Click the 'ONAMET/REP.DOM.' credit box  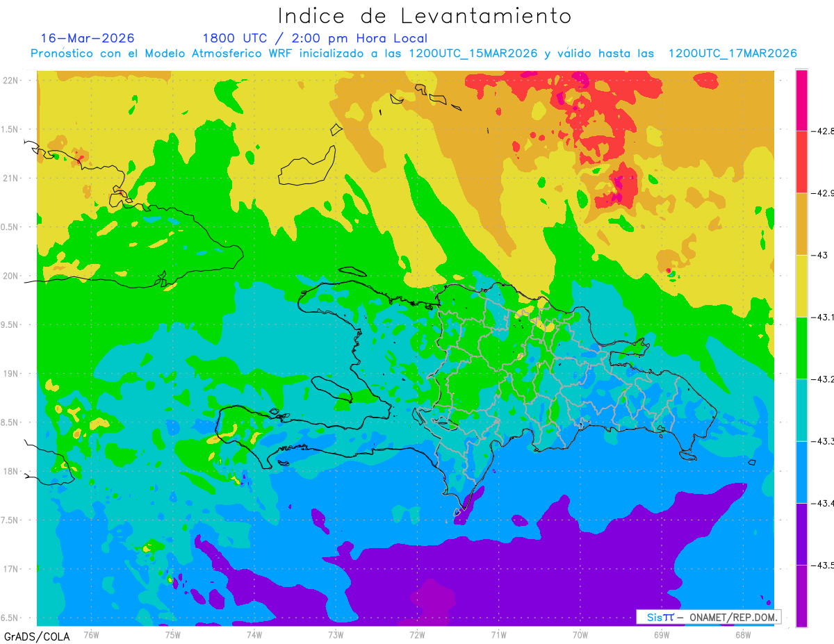pos(708,617)
